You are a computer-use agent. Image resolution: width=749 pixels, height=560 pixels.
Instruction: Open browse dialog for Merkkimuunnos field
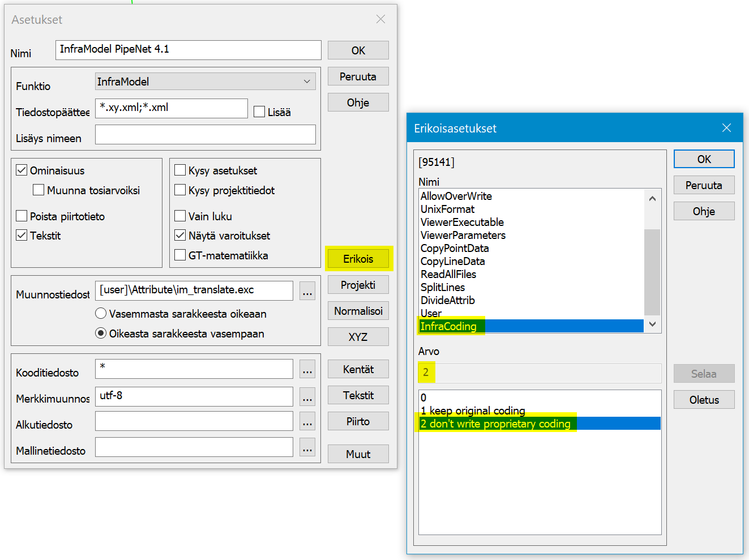click(307, 396)
